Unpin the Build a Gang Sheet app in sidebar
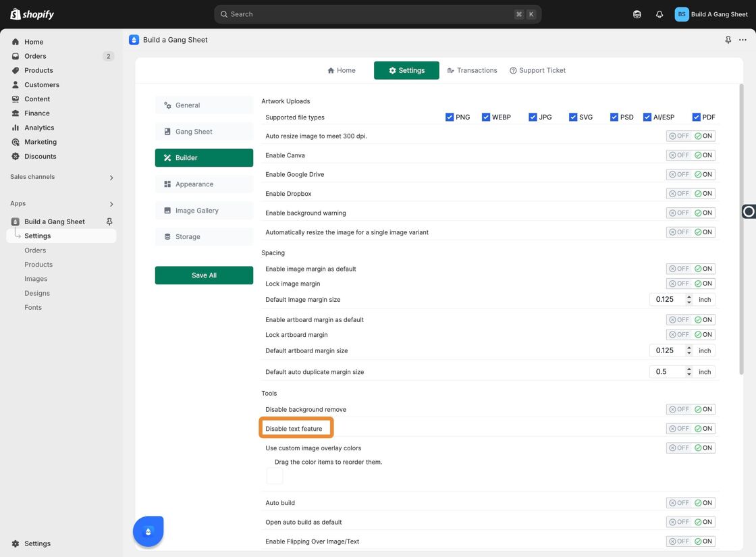Viewport: 756px width, 557px height. click(109, 221)
